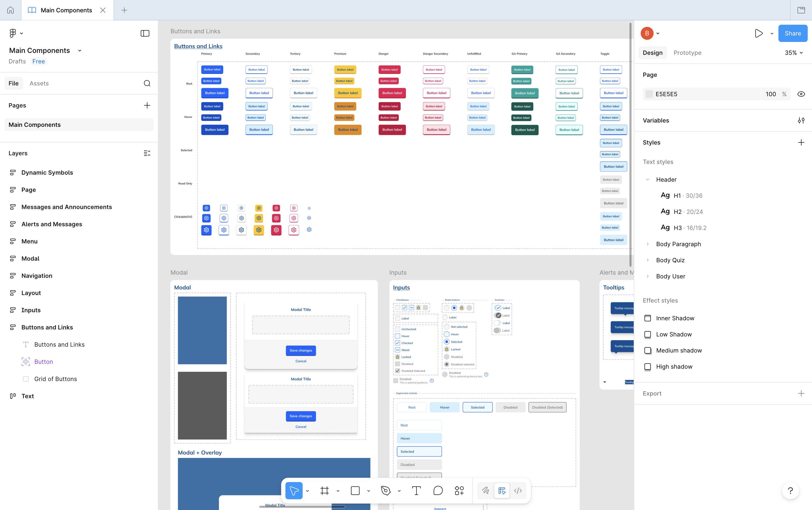
Task: Collapse all layers icon
Action: pyautogui.click(x=147, y=153)
